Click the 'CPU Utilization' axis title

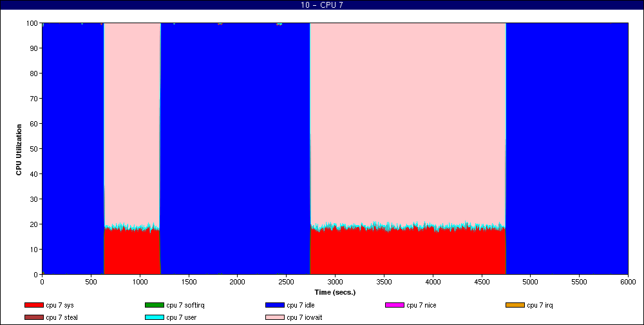pyautogui.click(x=19, y=150)
